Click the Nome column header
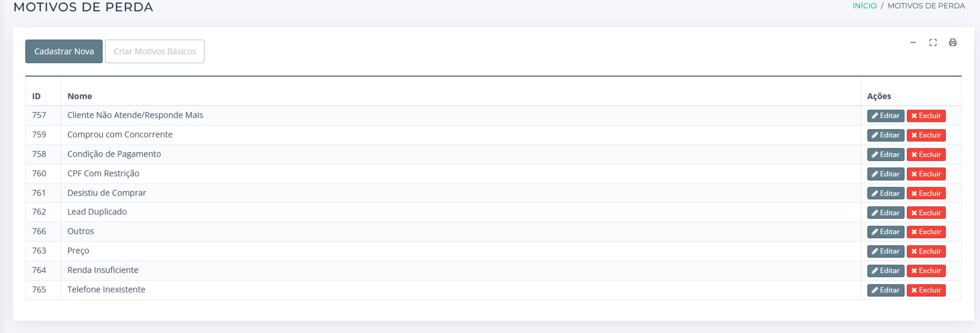 [80, 96]
